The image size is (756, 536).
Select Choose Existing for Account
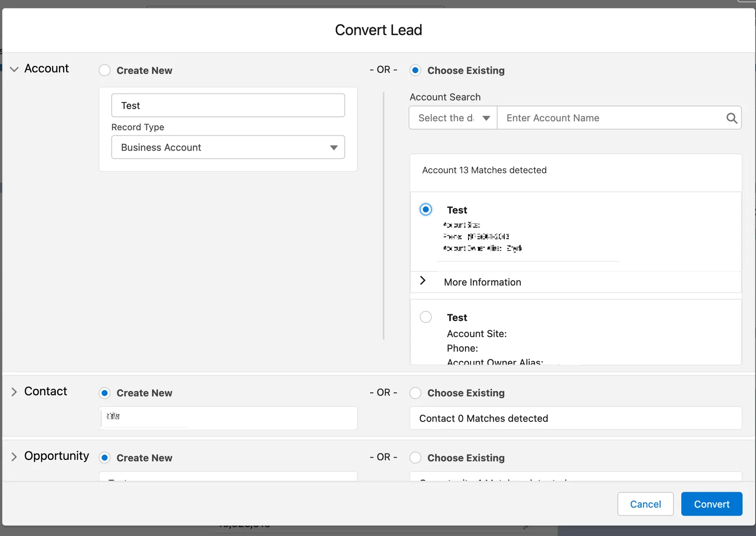click(415, 71)
